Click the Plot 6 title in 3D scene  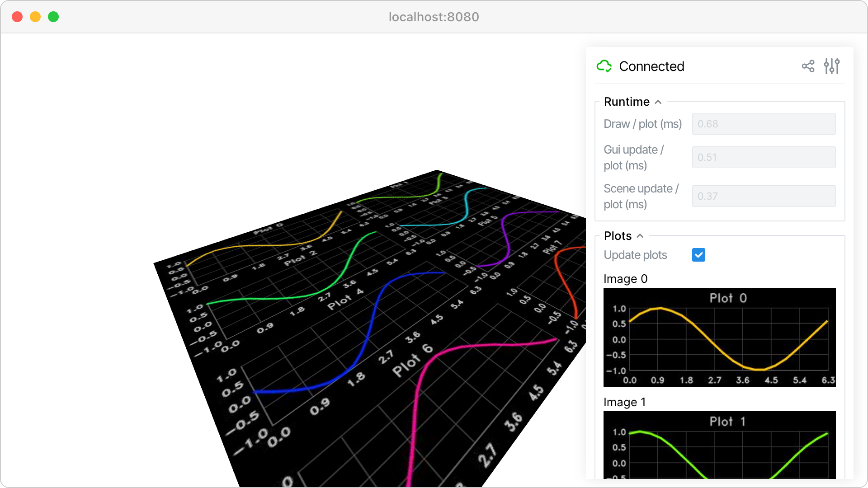413,360
